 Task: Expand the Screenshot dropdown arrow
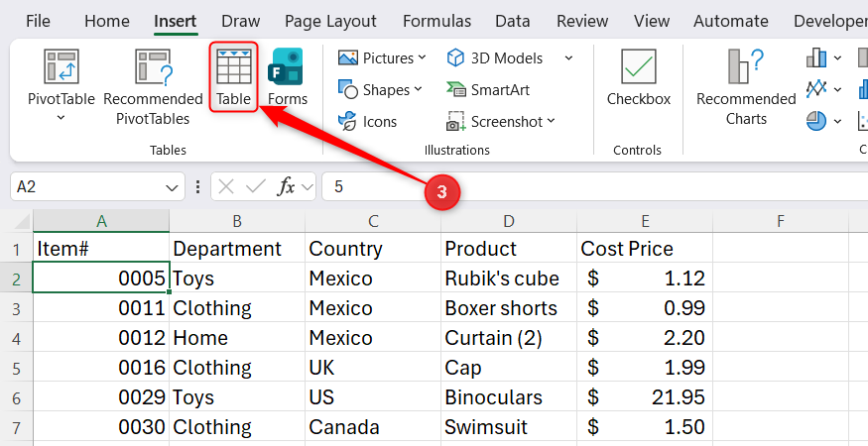[x=551, y=121]
